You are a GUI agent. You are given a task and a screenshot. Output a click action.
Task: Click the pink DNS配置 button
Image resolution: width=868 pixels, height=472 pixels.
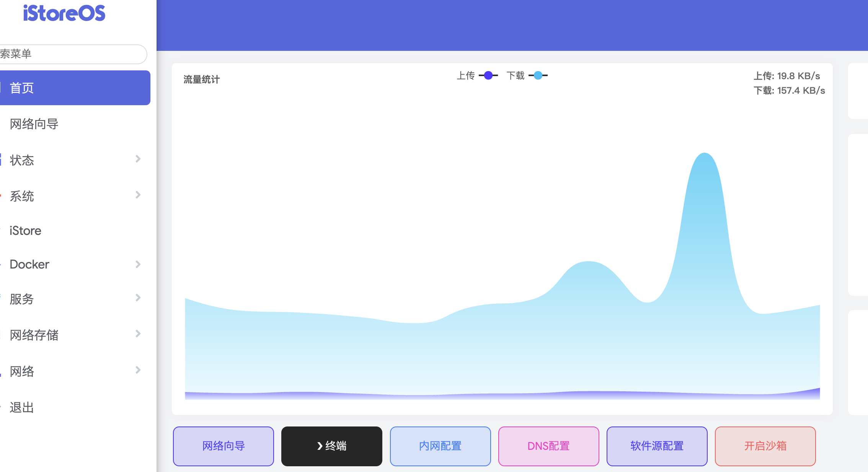point(548,446)
